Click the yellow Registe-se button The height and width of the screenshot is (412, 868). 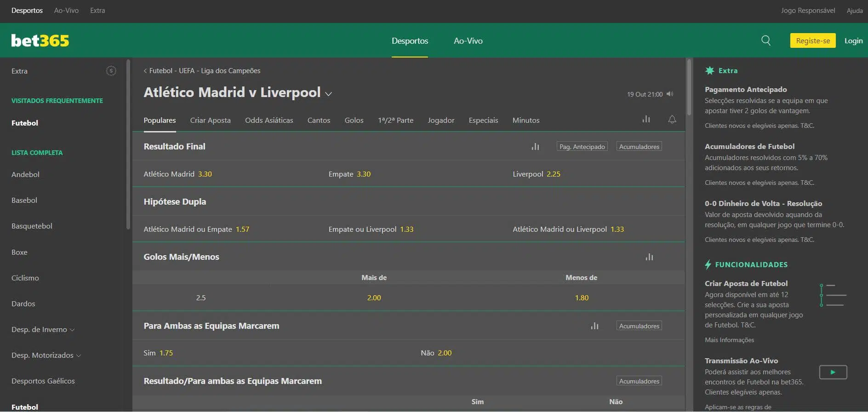coord(813,40)
